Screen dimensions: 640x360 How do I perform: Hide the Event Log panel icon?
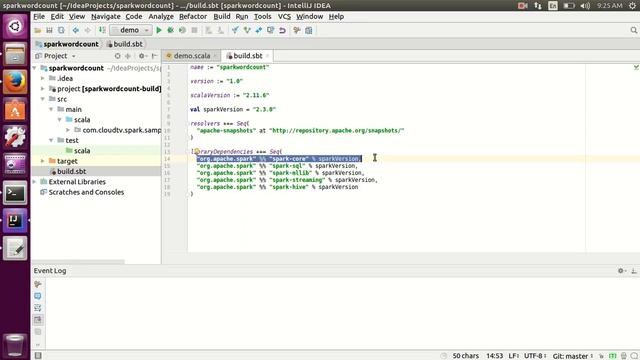[633, 271]
